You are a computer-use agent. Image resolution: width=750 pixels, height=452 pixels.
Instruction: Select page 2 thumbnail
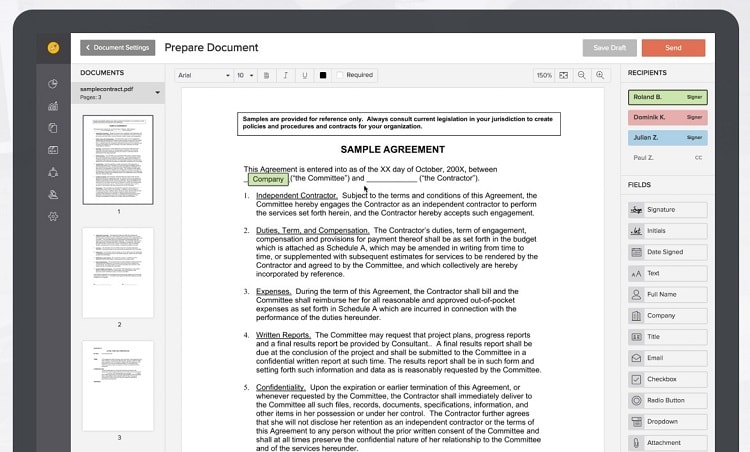tap(118, 273)
